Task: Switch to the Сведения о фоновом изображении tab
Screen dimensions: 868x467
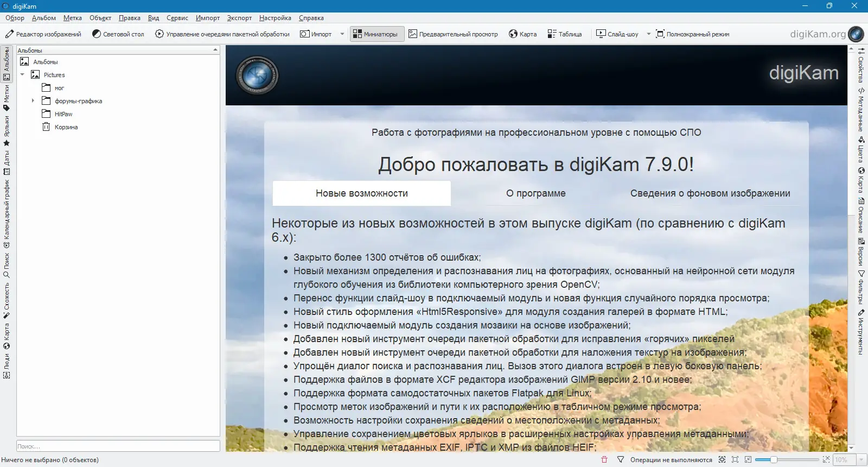Action: [x=710, y=193]
